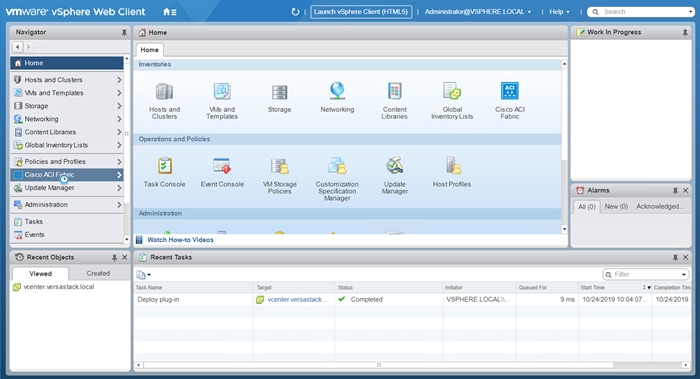Close the Recent Objects panel

tap(125, 258)
